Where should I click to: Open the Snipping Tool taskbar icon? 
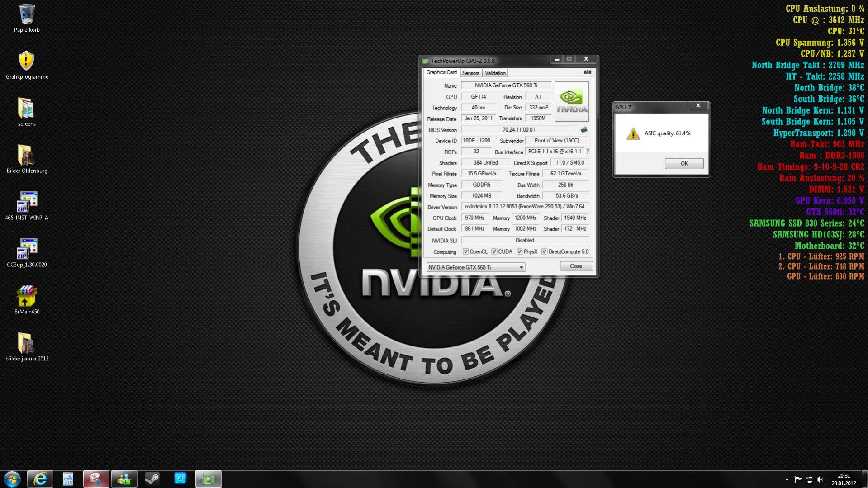(96, 479)
